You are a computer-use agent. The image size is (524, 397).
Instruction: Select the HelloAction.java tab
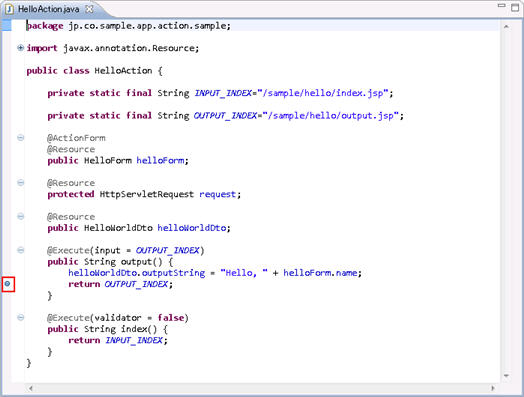coord(48,9)
